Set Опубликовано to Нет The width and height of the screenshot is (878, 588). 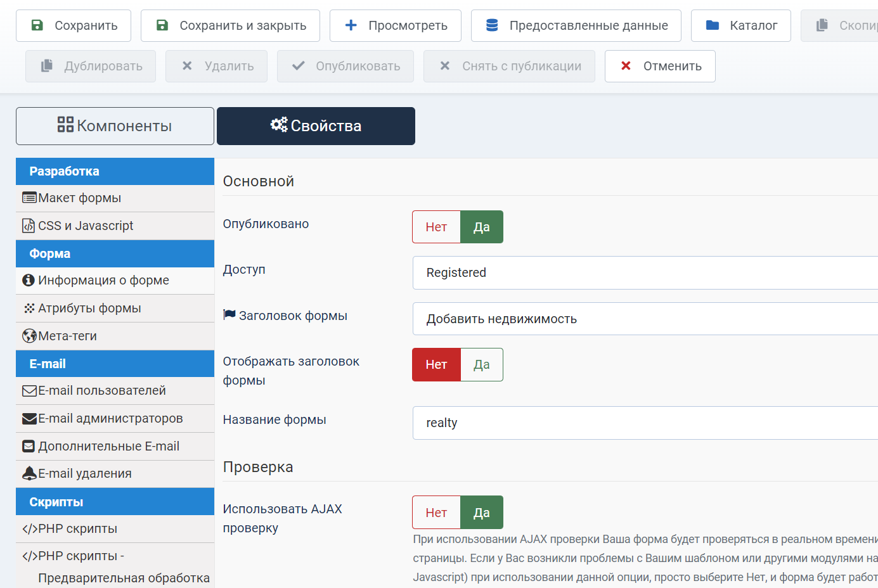436,227
